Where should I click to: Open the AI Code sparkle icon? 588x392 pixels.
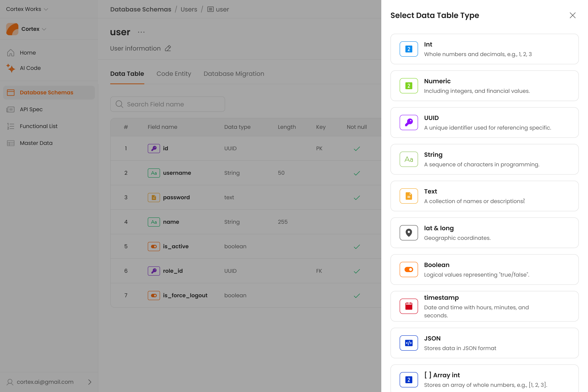coord(11,68)
